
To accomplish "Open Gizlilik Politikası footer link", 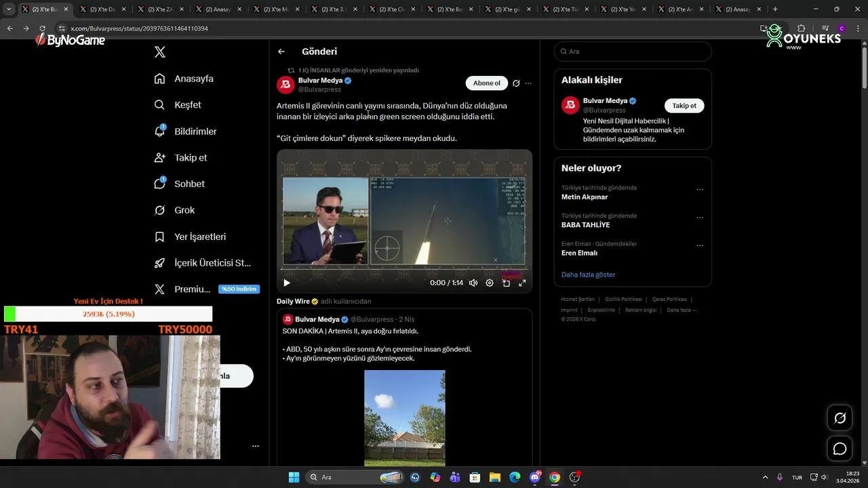I will (623, 300).
